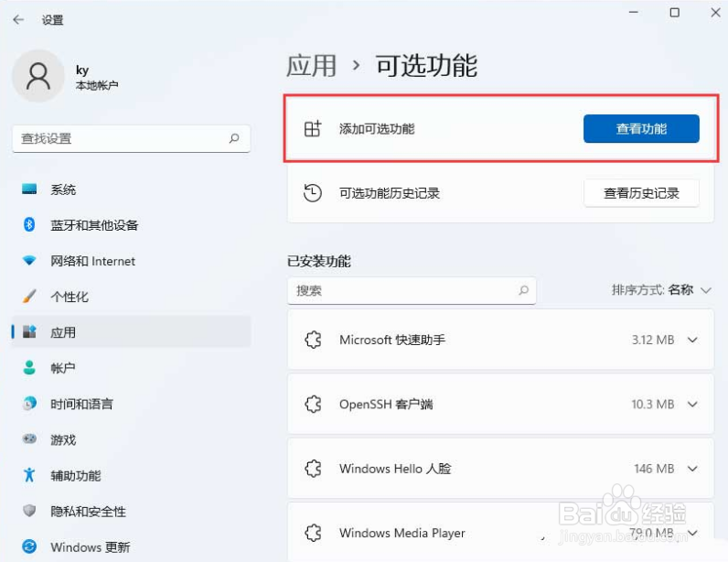Click the 应用 breadcrumb link

tap(311, 66)
